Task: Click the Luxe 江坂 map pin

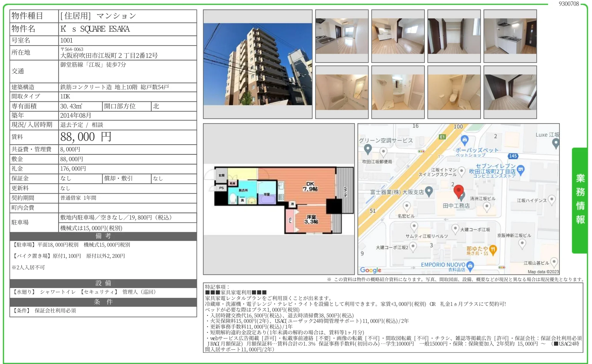Action: click(x=556, y=143)
